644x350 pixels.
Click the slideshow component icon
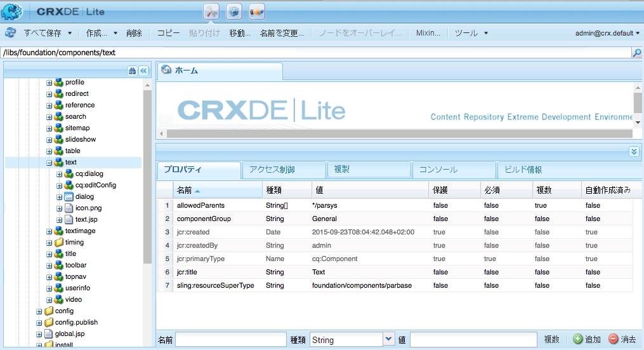[59, 139]
